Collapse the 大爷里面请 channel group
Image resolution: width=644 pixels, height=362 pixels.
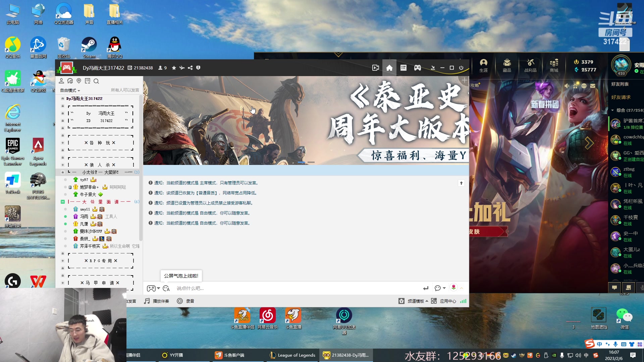point(62,202)
